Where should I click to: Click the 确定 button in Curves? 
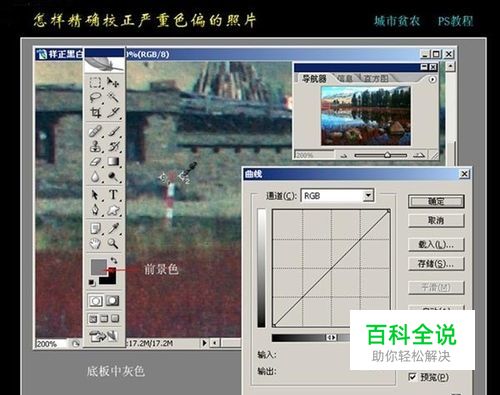(x=436, y=201)
